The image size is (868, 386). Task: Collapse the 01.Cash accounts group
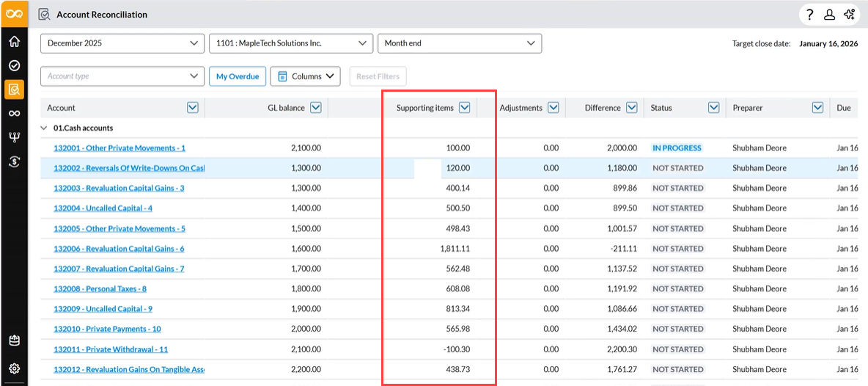click(x=44, y=128)
